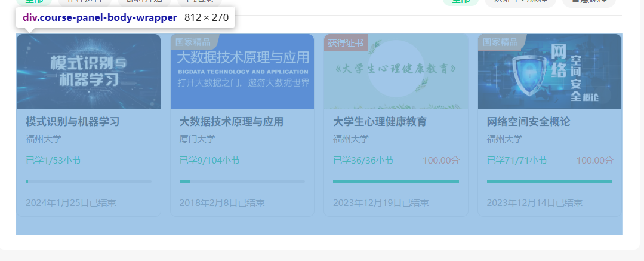This screenshot has height=261, width=644.
Task: Click the 2023年12月19日已结束 date
Action: tap(381, 202)
